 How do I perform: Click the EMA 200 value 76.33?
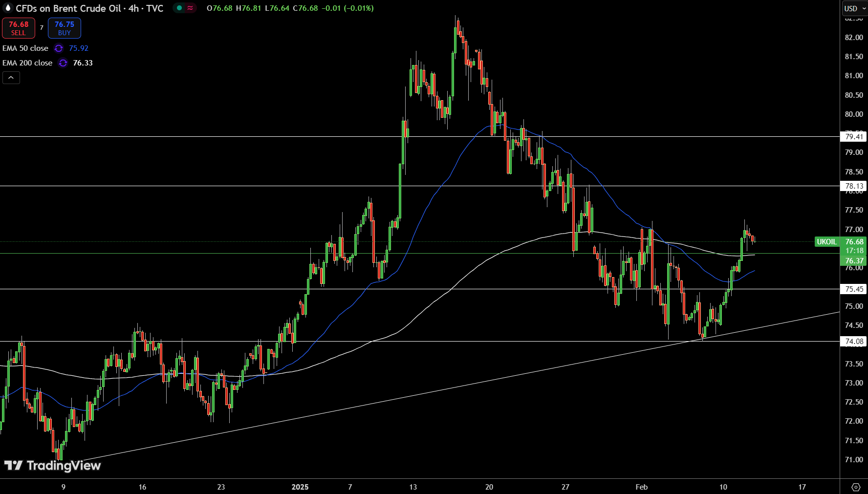[x=83, y=63]
